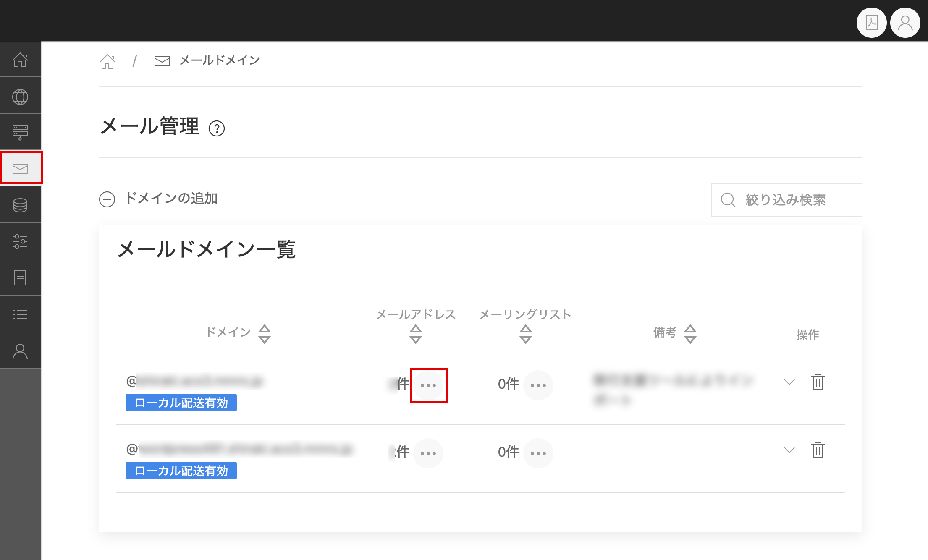
Task: Open the first row's mail address ellipsis menu
Action: tap(428, 385)
